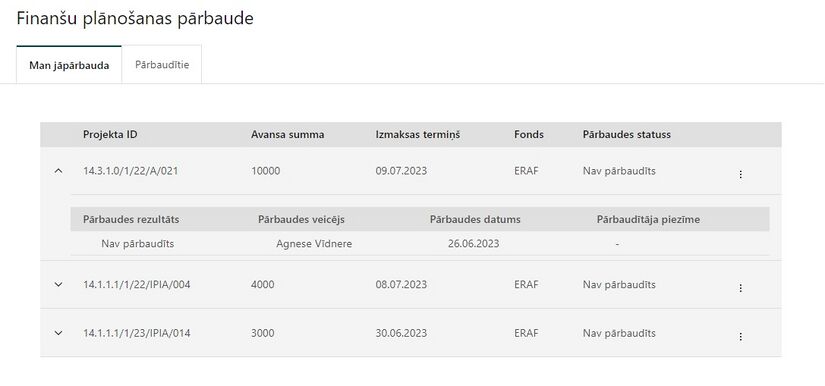The height and width of the screenshot is (386, 825).
Task: Open the three-dot menu for project 14.1.1.1/1/23/IPIA/014
Action: pyautogui.click(x=740, y=337)
